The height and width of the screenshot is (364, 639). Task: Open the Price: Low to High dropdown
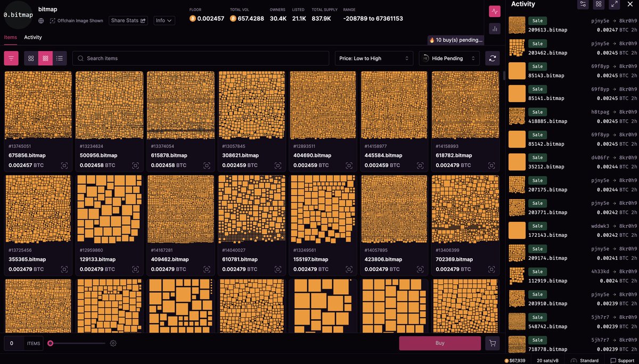(374, 59)
